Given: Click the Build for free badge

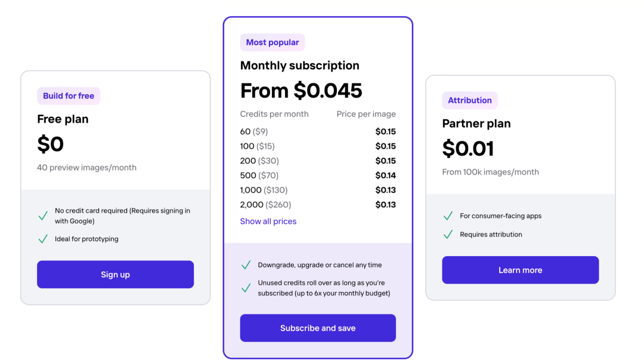Looking at the screenshot, I should pos(69,96).
